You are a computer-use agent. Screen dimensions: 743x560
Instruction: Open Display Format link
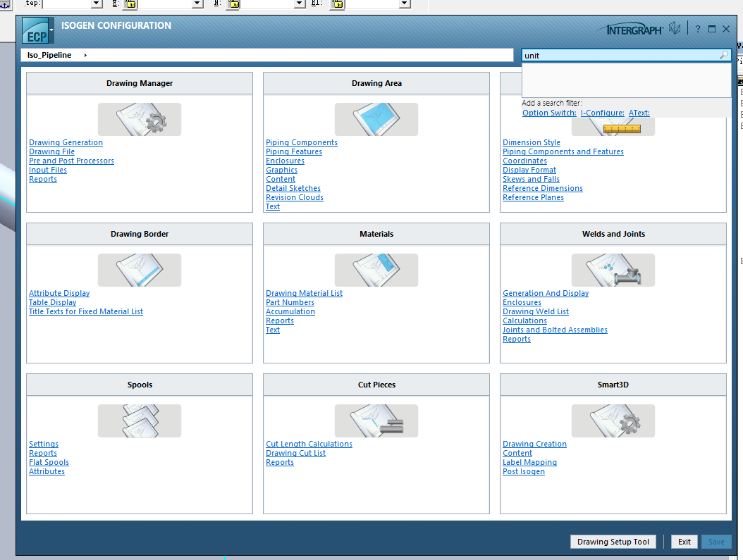529,170
